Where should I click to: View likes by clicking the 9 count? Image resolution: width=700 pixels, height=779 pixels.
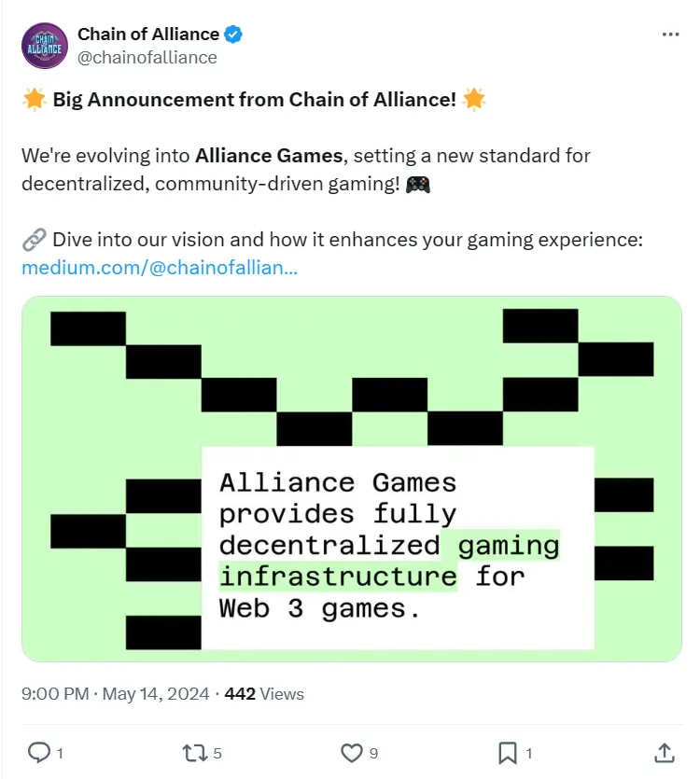371,751
